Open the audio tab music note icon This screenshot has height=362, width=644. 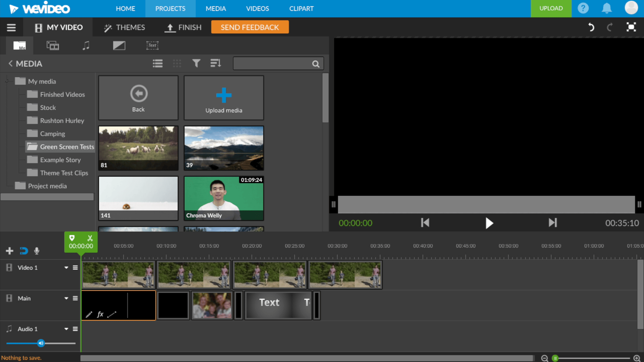click(x=86, y=46)
